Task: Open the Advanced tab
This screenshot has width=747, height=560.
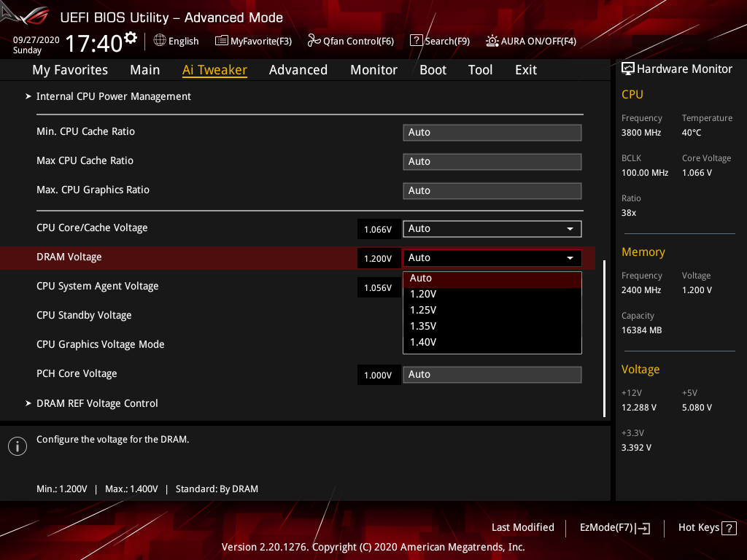Action: 298,70
